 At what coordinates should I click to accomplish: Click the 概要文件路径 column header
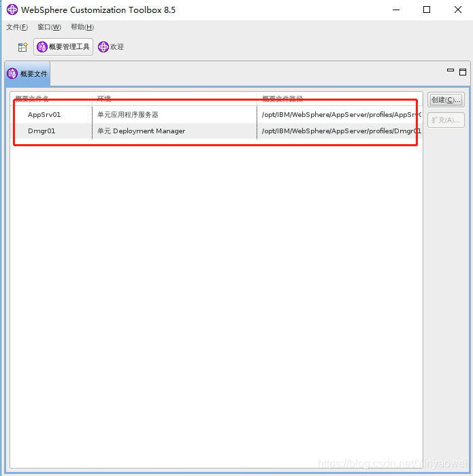[x=340, y=99]
